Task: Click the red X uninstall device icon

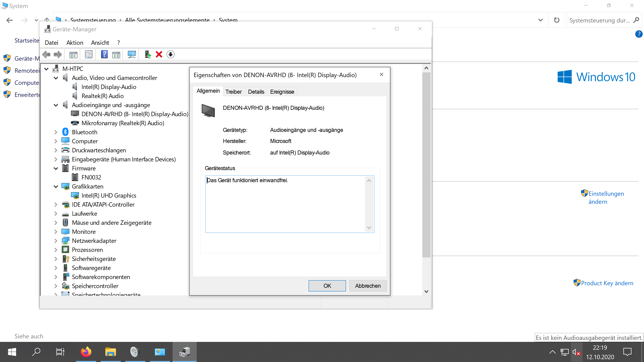Action: click(159, 54)
